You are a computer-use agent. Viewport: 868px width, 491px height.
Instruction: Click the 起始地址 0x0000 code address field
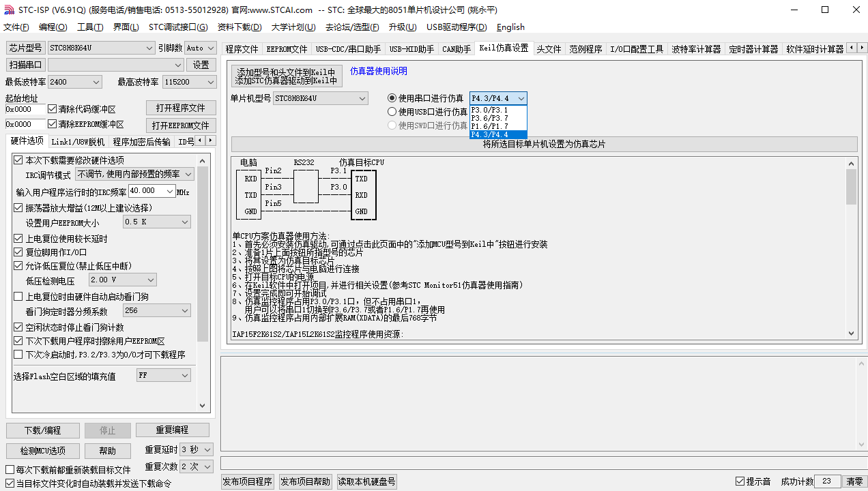tap(25, 110)
